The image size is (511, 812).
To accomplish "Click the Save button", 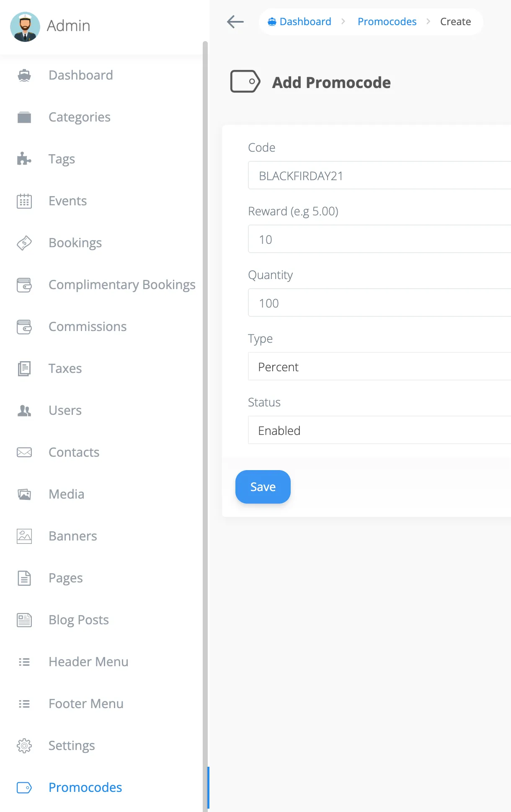I will point(263,486).
